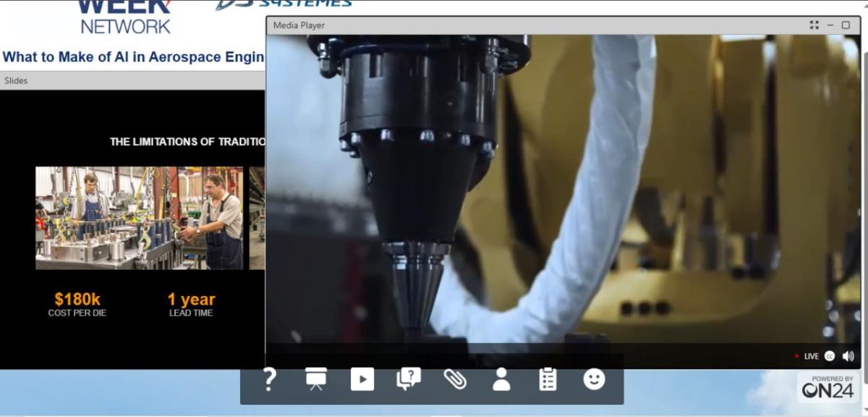Mute the video using the speaker icon
This screenshot has height=417, width=868.
pos(848,356)
